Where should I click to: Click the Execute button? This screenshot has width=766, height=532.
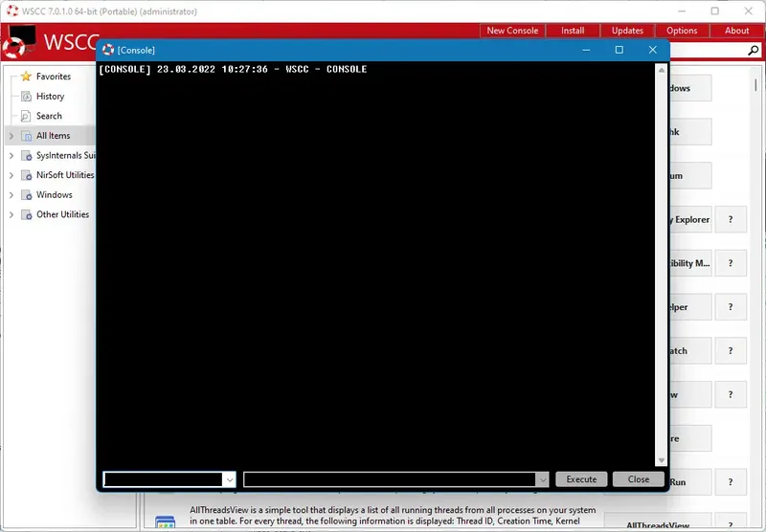[x=581, y=479]
